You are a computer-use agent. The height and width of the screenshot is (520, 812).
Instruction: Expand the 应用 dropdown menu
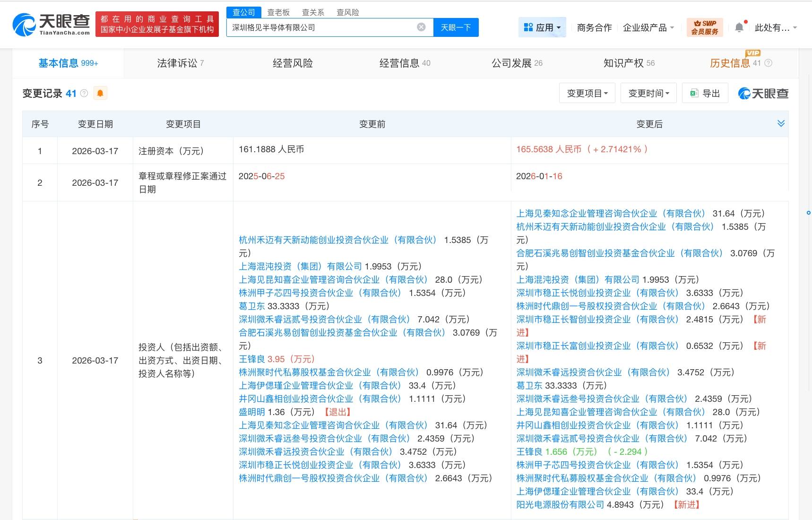pos(542,27)
